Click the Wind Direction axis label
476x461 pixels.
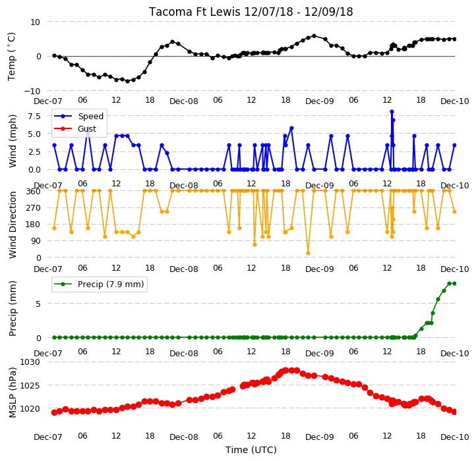click(x=12, y=225)
